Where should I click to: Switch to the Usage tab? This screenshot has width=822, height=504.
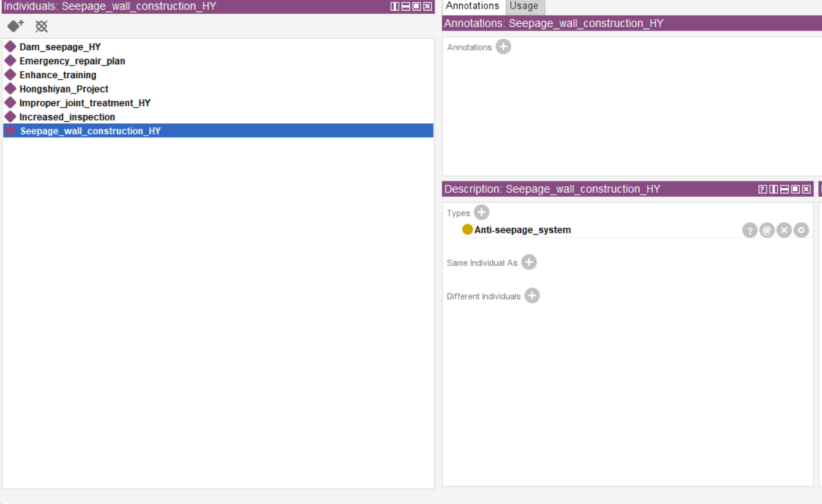click(524, 6)
